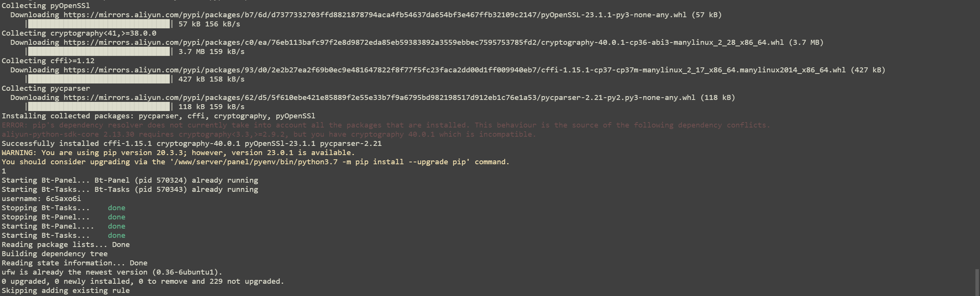Click the cryptography 3.7 MB progress bar
980x296 pixels.
click(100, 52)
